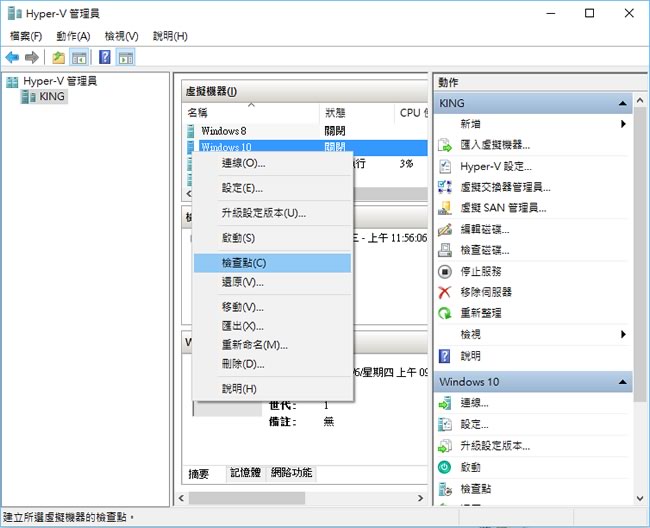The image size is (650, 528).
Task: Click the center pane horizontal scroll left arrow
Action: (x=181, y=498)
